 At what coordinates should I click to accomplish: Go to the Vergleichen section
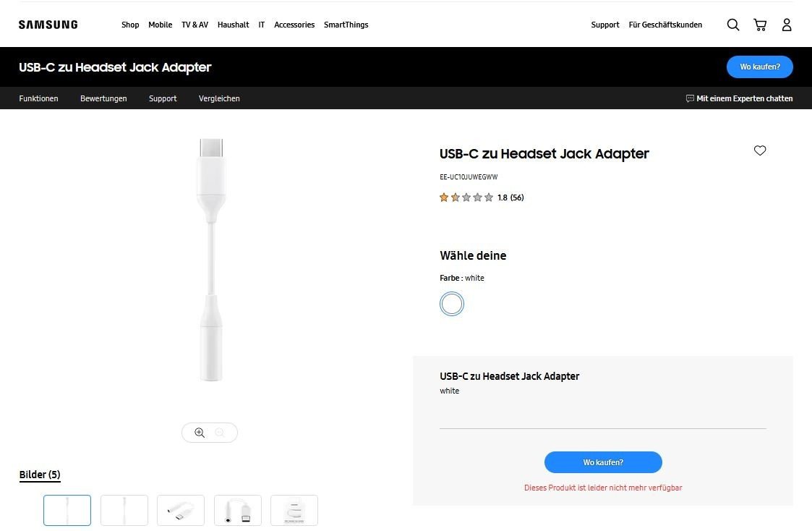tap(219, 98)
